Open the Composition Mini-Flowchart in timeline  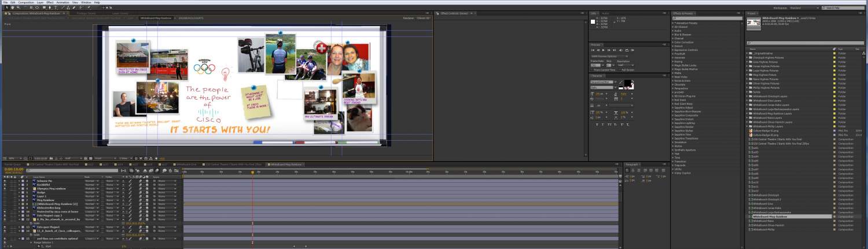coord(123,170)
